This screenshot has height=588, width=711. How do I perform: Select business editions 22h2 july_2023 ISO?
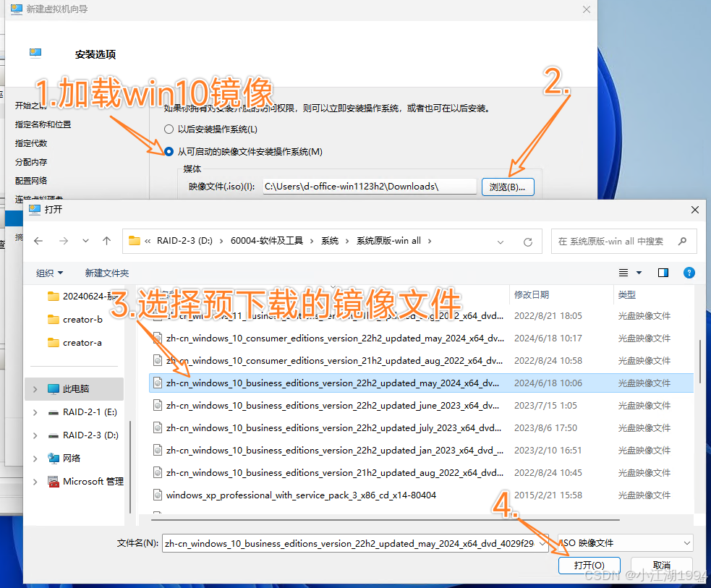[x=421, y=428]
